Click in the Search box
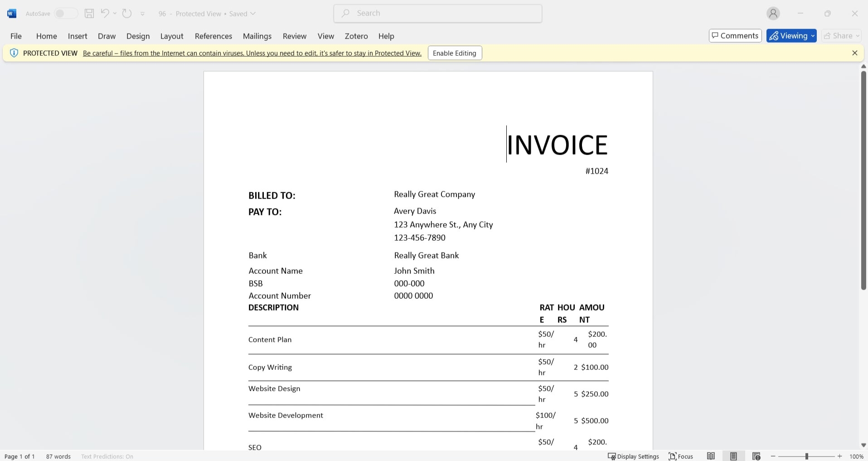Image resolution: width=868 pixels, height=461 pixels. tap(437, 13)
